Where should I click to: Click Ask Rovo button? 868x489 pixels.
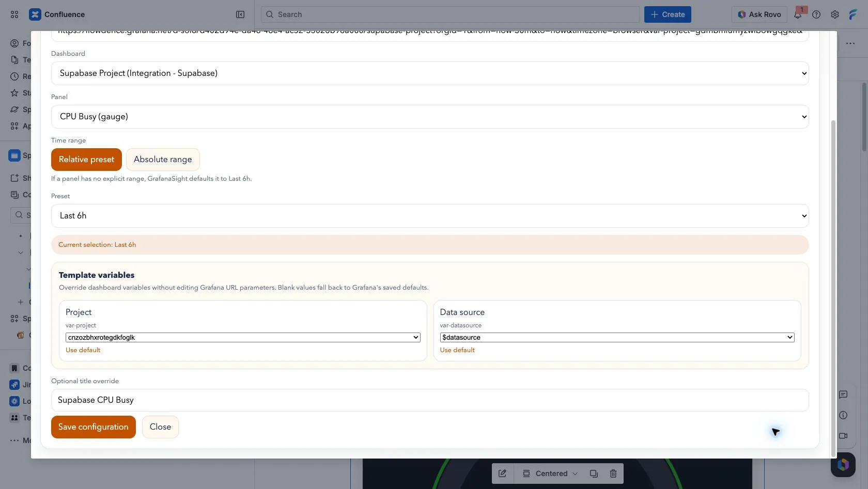(760, 14)
